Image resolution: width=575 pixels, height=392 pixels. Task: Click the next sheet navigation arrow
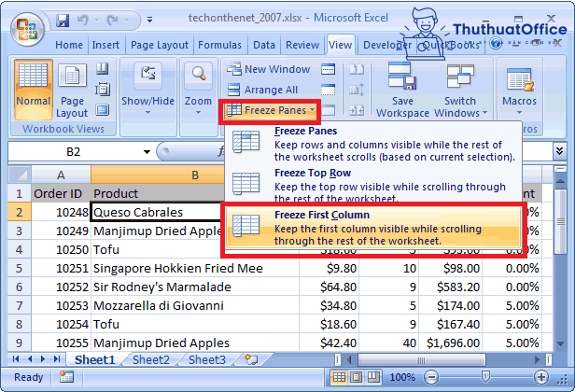tap(43, 359)
